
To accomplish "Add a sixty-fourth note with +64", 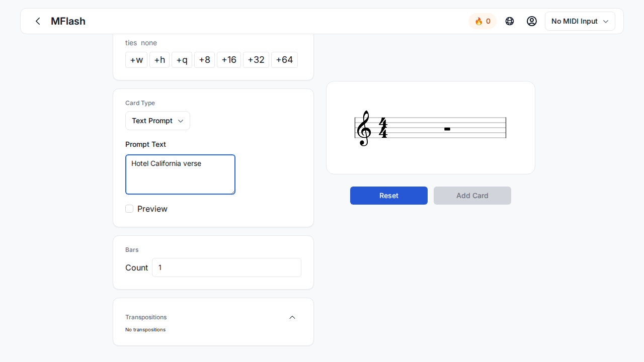I will tap(284, 60).
